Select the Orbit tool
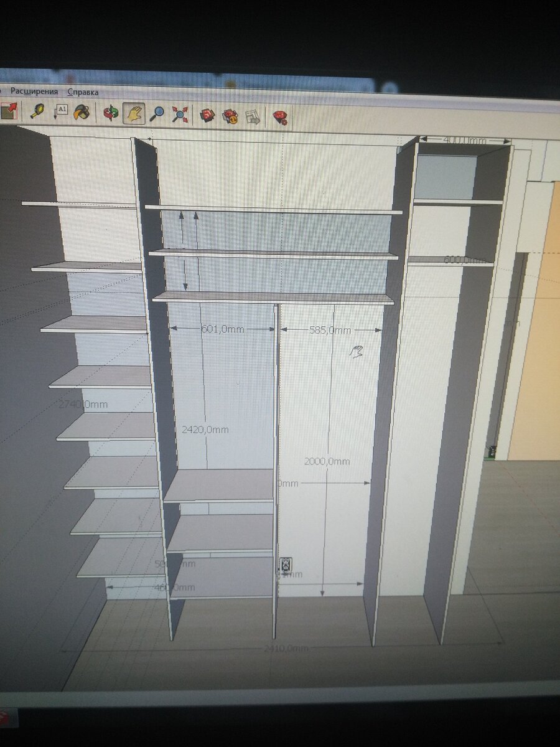This screenshot has width=560, height=747. [x=111, y=113]
